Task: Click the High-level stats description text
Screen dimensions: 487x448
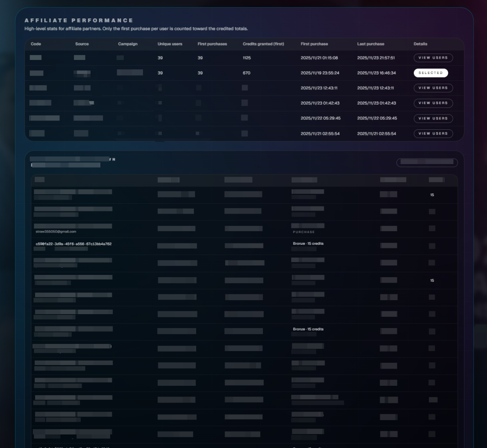Action: coord(136,28)
